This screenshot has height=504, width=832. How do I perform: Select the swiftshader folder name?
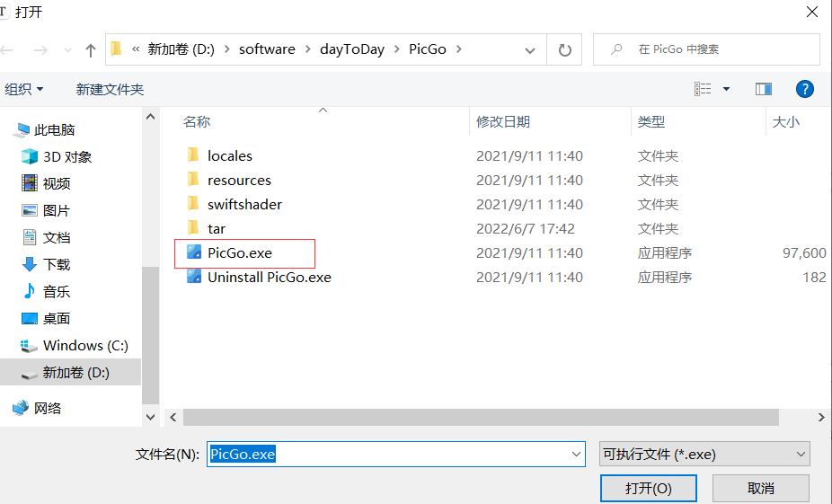[244, 204]
